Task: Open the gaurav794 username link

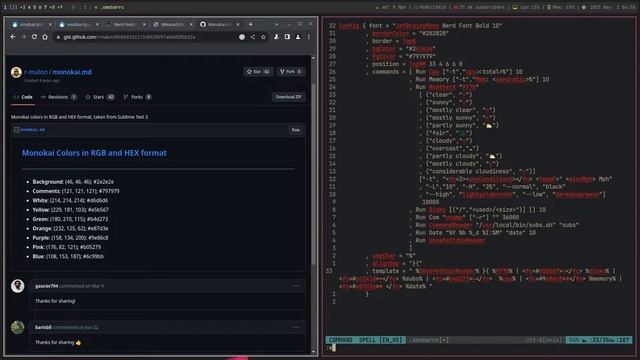Action: coord(47,286)
